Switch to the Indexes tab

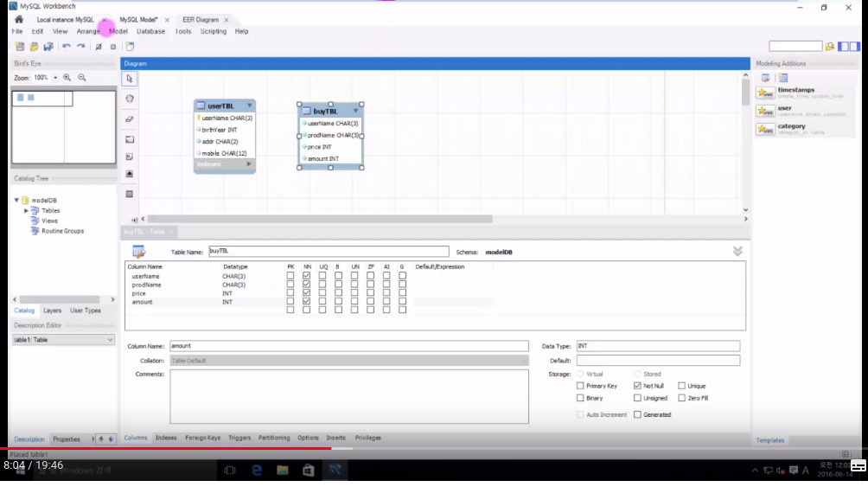(x=166, y=438)
